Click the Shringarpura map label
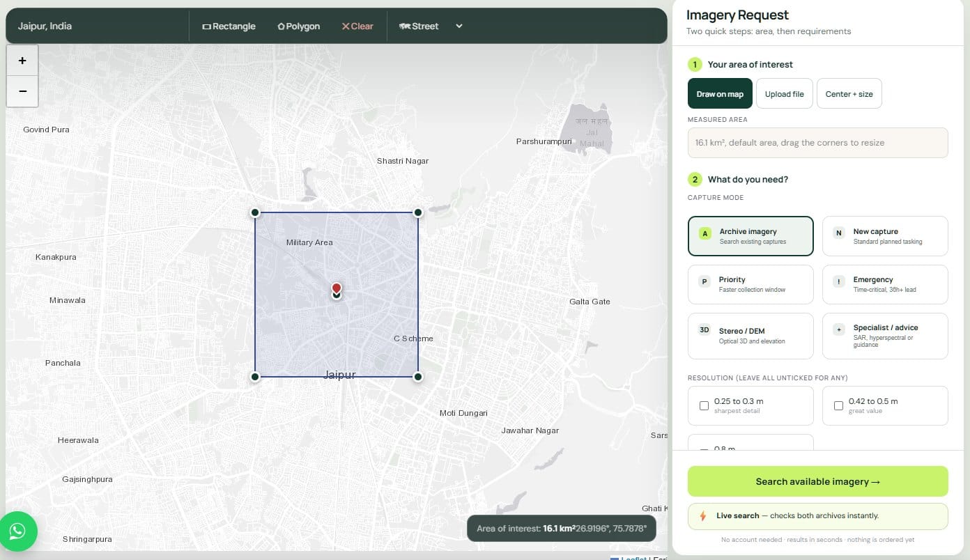The height and width of the screenshot is (560, 970). pos(87,539)
